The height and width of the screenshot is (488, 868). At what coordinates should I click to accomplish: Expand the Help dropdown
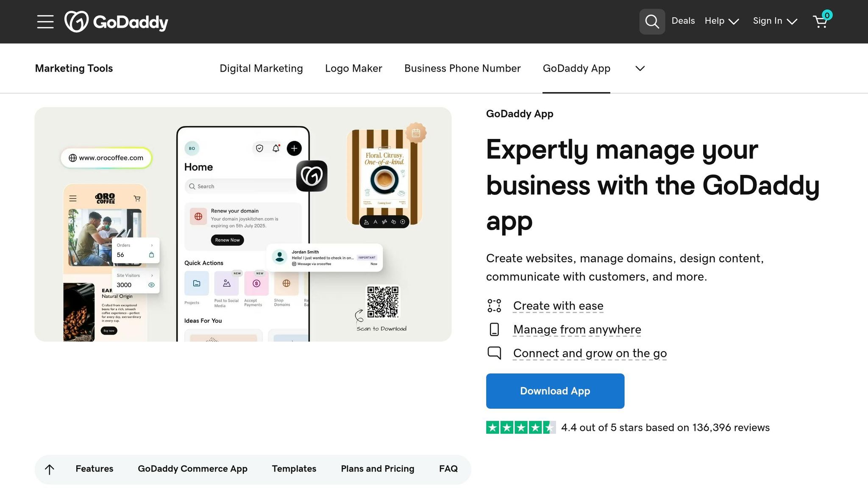[722, 21]
